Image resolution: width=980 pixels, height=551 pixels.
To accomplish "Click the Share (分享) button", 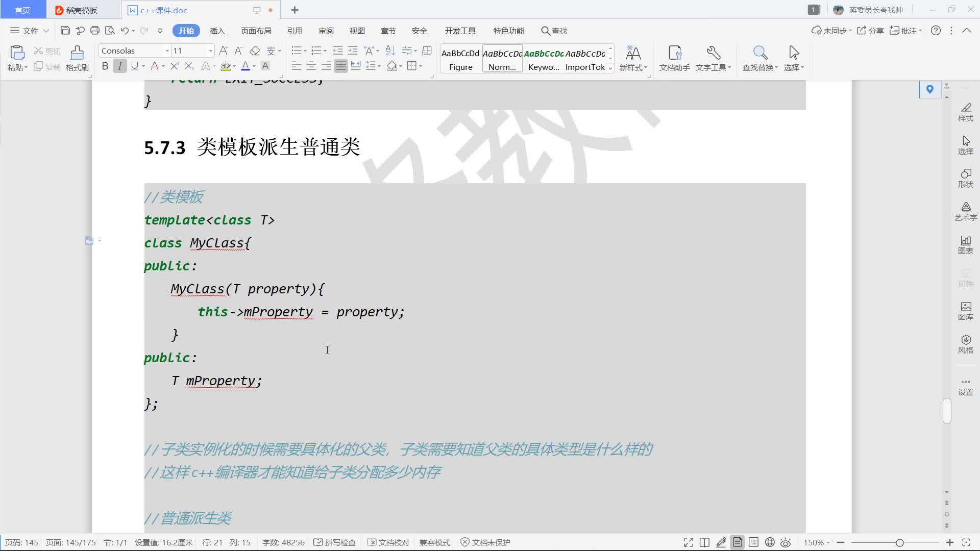I will pyautogui.click(x=870, y=31).
